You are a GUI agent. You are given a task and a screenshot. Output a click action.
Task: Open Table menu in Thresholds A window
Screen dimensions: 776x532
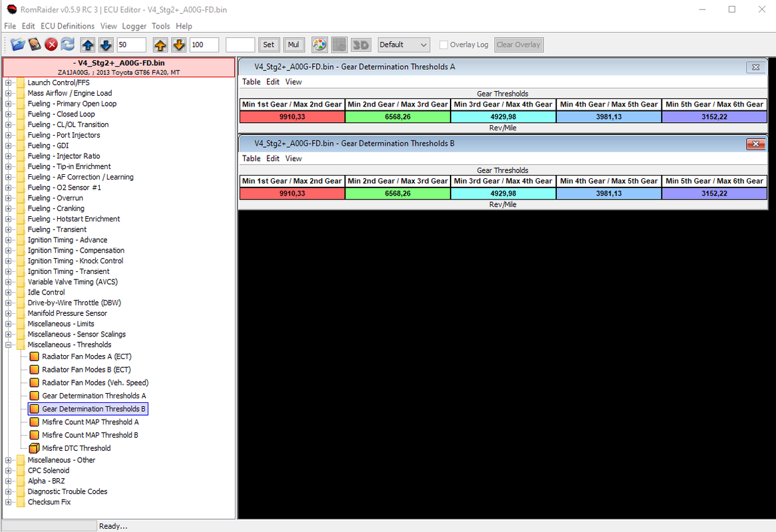[252, 82]
